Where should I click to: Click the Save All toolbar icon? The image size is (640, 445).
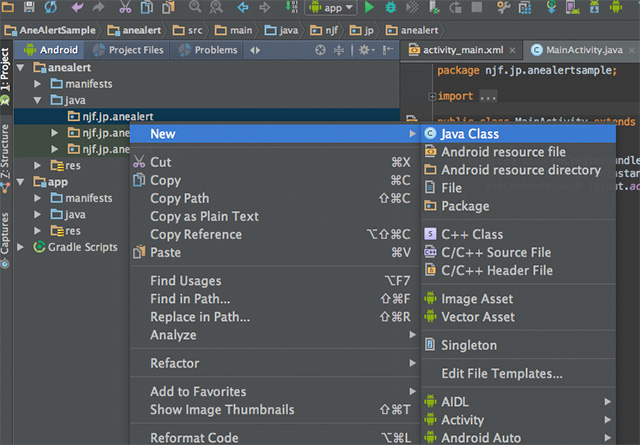29,7
